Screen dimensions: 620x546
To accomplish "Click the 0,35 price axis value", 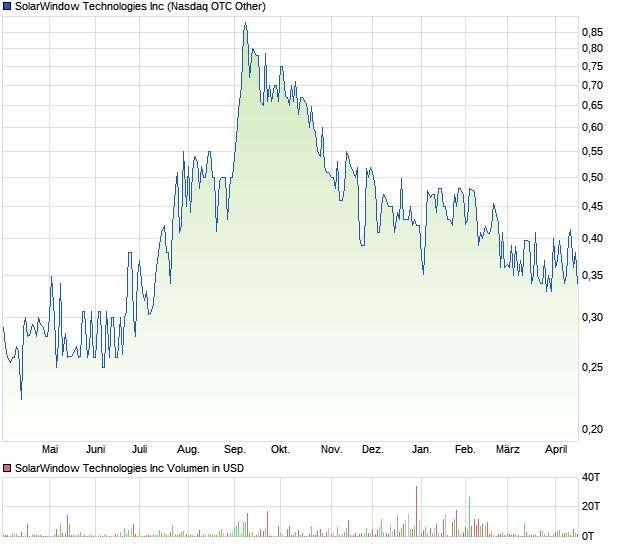I will [592, 276].
